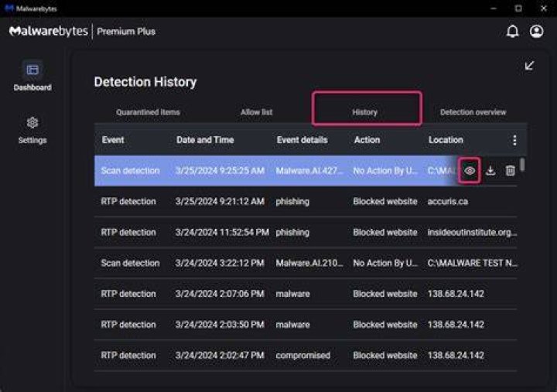Click the insideoutinstitute.org location cell

pyautogui.click(x=472, y=233)
